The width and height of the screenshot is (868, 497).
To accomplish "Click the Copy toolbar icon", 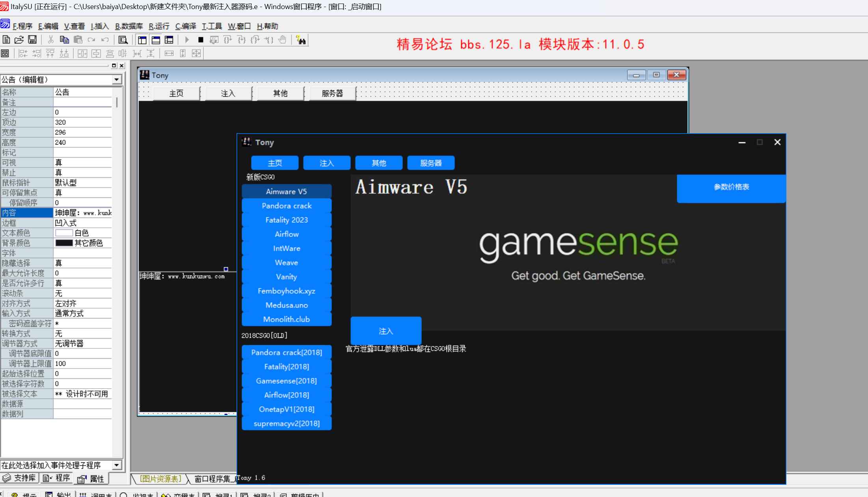I will (64, 40).
